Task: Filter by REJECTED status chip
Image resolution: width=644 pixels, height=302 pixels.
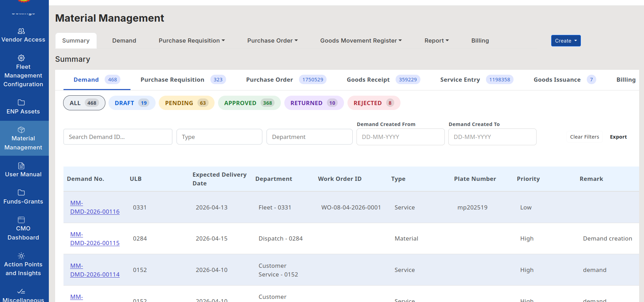Action: [x=374, y=103]
